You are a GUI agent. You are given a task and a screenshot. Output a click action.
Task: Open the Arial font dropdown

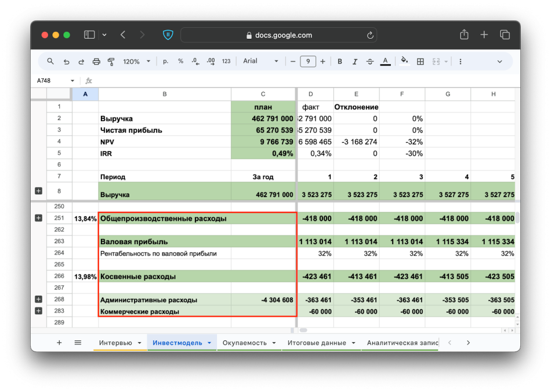[260, 61]
